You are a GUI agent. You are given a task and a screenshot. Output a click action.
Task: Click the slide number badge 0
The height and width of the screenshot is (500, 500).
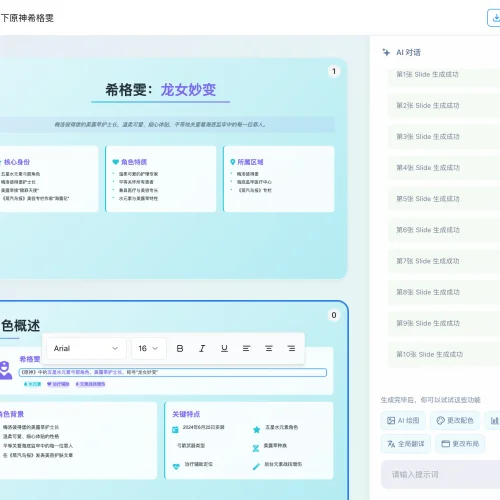[334, 315]
